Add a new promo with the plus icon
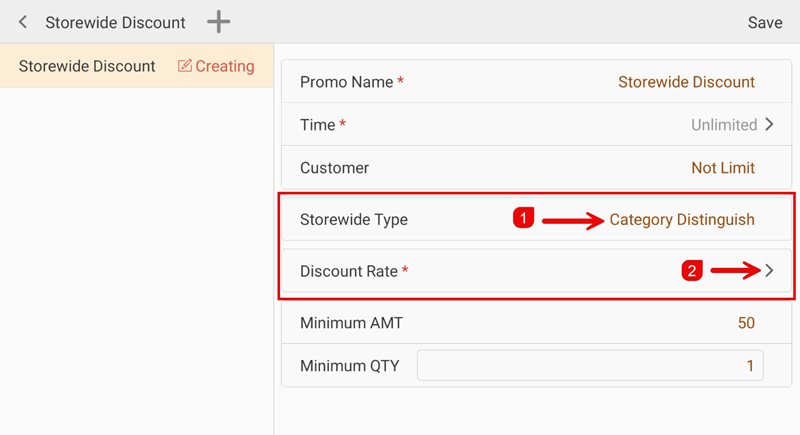The height and width of the screenshot is (435, 800). (218, 22)
